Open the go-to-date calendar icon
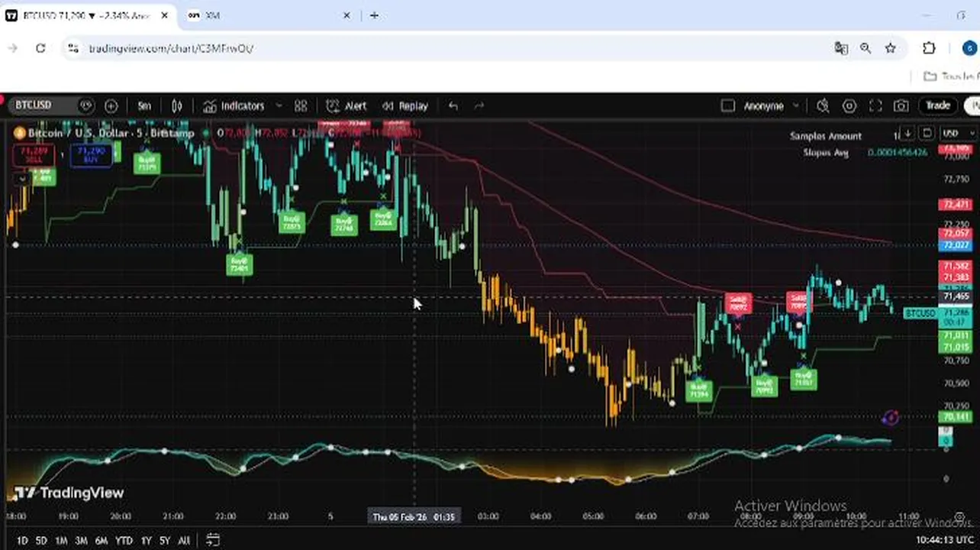 point(213,540)
